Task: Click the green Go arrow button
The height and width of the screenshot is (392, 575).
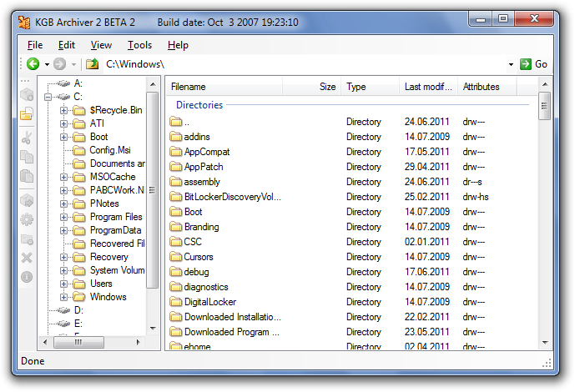Action: tap(526, 64)
